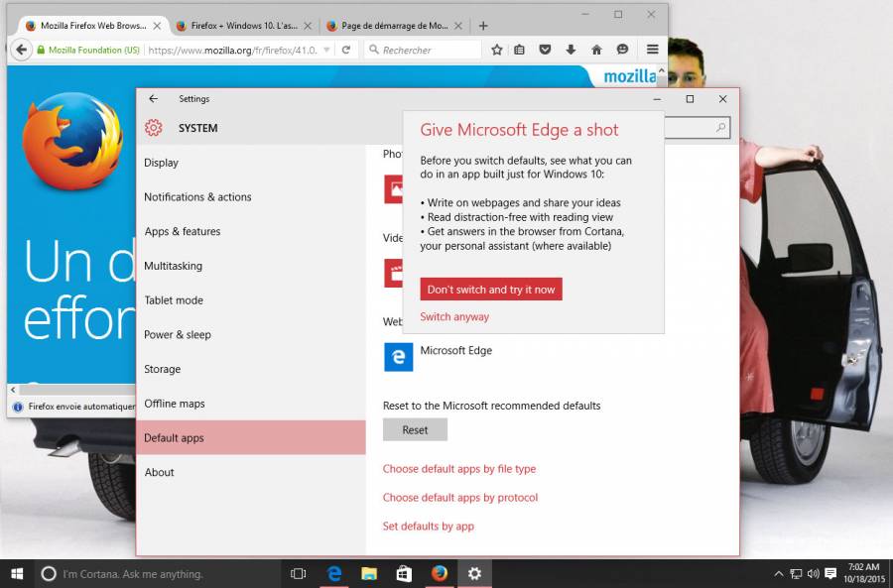Reload the current Firefox page
The width and height of the screenshot is (893, 588).
click(345, 50)
